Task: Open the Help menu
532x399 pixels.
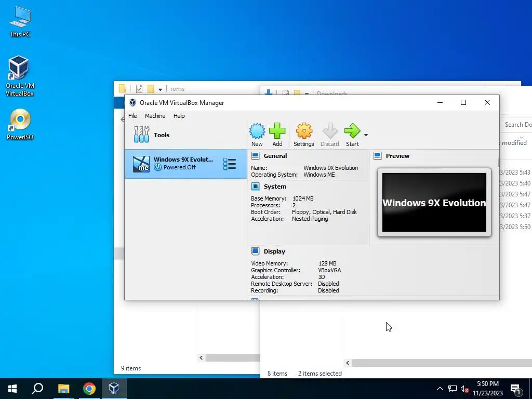Action: (x=179, y=116)
